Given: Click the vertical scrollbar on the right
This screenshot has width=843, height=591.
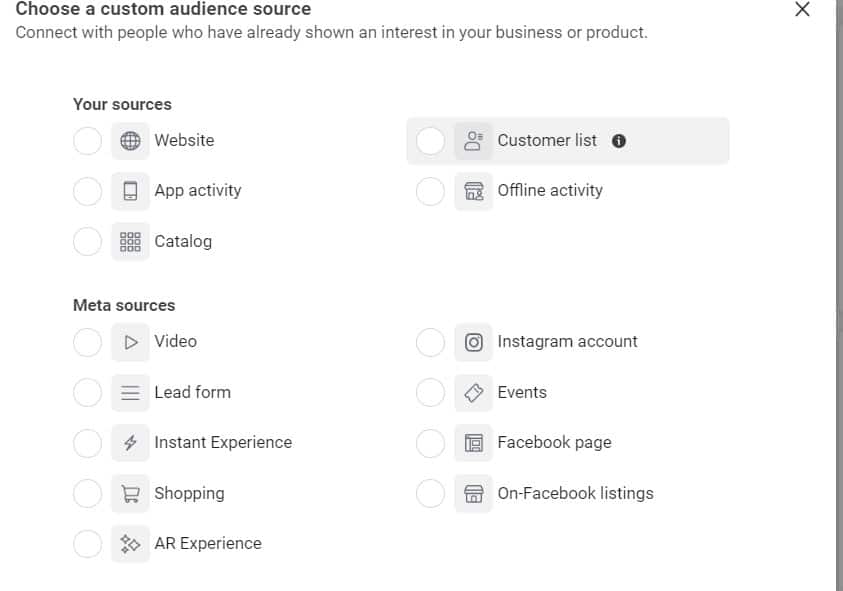Looking at the screenshot, I should (838, 300).
